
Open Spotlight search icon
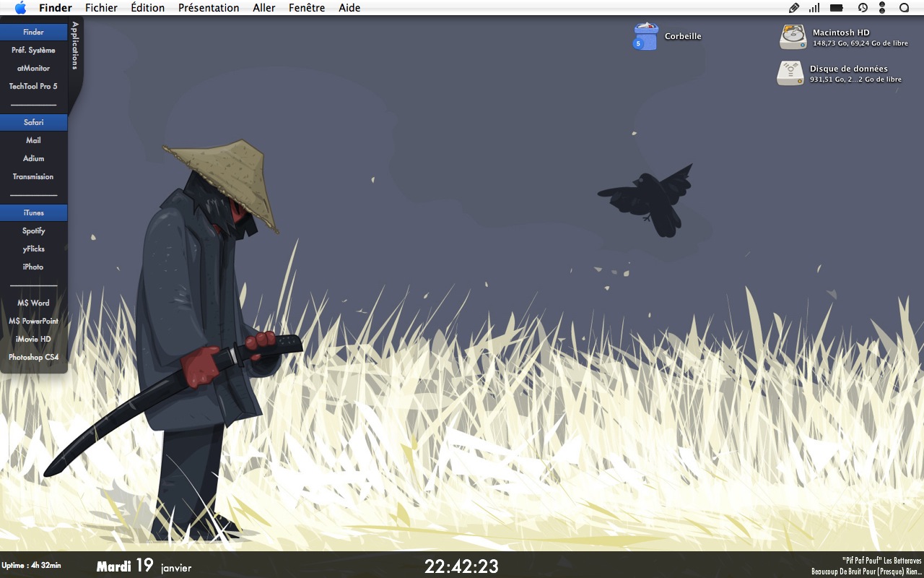click(904, 8)
